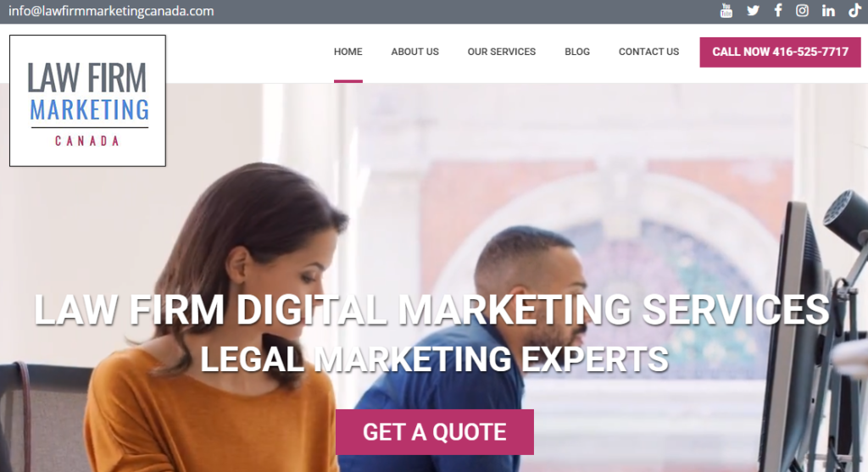
Task: Click the info@lawfirmmarketingcanada.com email link
Action: click(111, 11)
